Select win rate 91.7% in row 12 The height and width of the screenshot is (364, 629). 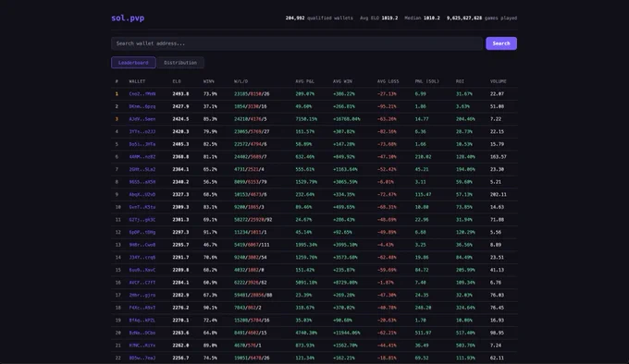(210, 232)
